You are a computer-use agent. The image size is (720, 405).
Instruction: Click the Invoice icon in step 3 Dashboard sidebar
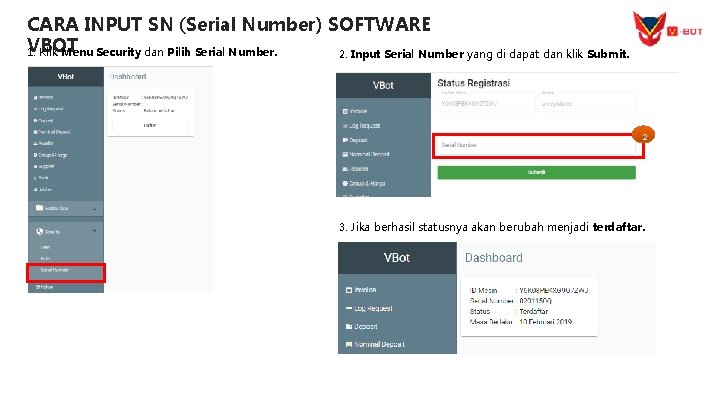[x=349, y=290]
